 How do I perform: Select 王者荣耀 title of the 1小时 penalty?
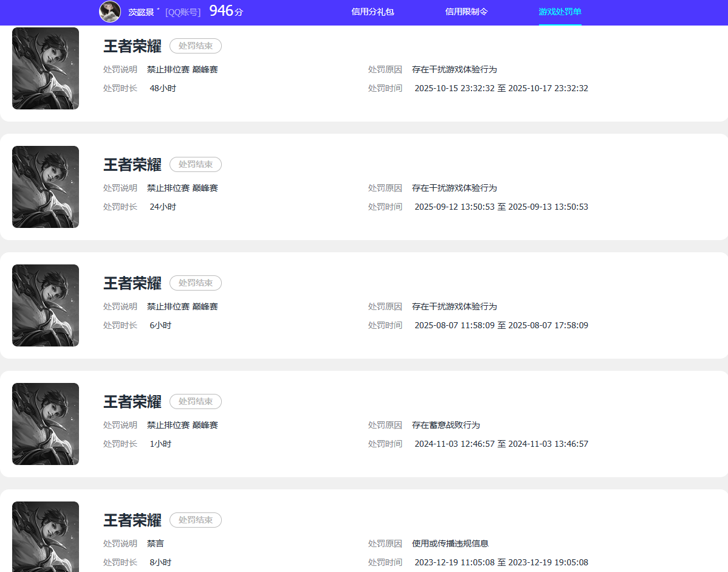pos(132,401)
